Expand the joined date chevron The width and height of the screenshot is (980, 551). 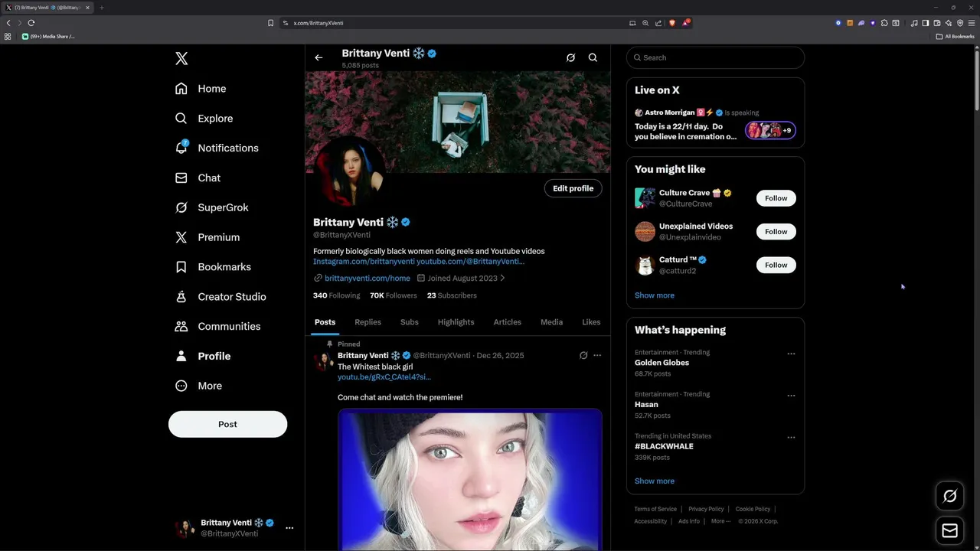[x=502, y=278]
